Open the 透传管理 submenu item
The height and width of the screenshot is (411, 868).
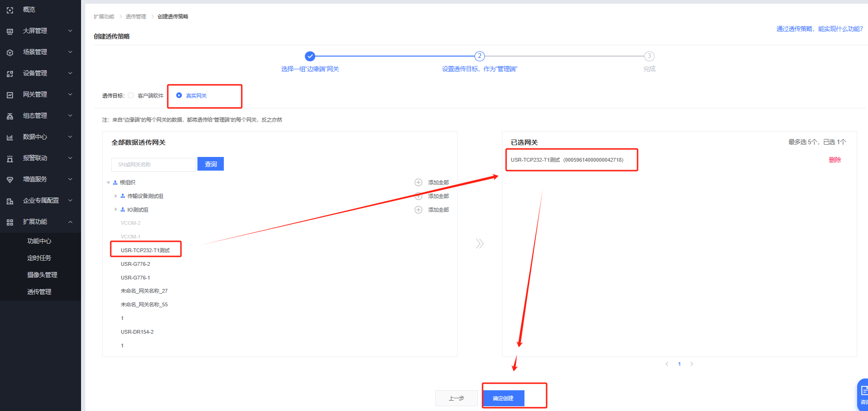coord(39,292)
